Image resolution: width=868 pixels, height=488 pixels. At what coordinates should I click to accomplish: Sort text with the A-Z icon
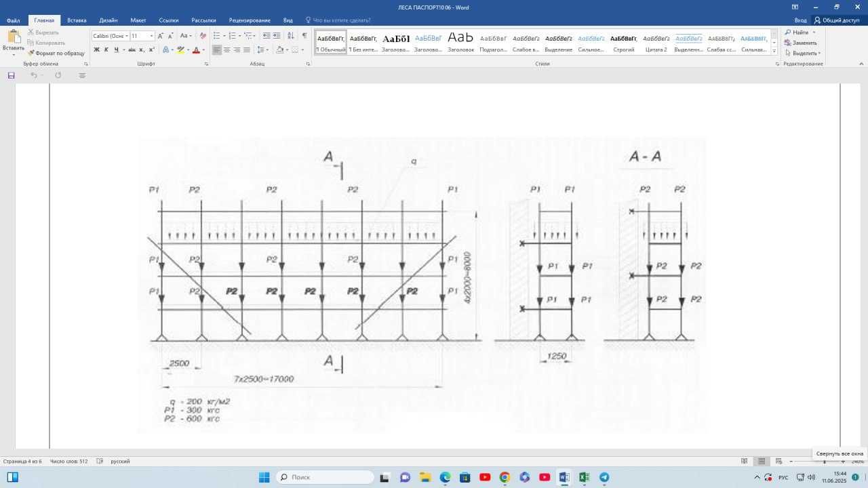click(x=291, y=35)
